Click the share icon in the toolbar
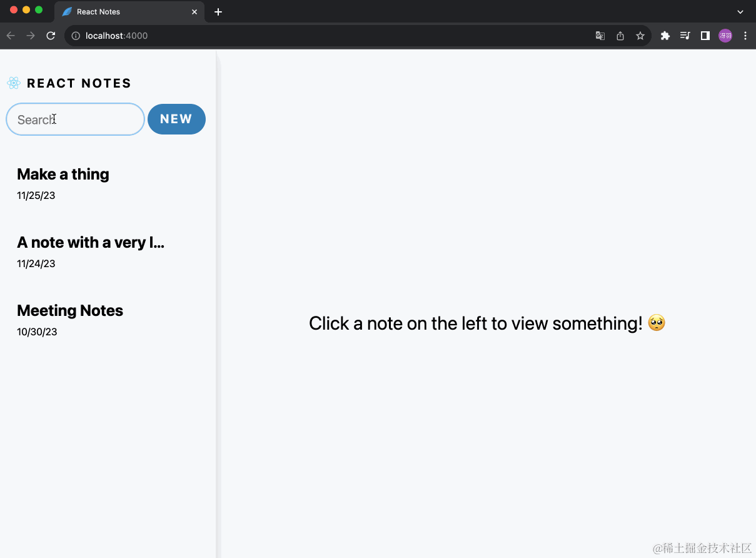The width and height of the screenshot is (756, 558). coord(620,36)
